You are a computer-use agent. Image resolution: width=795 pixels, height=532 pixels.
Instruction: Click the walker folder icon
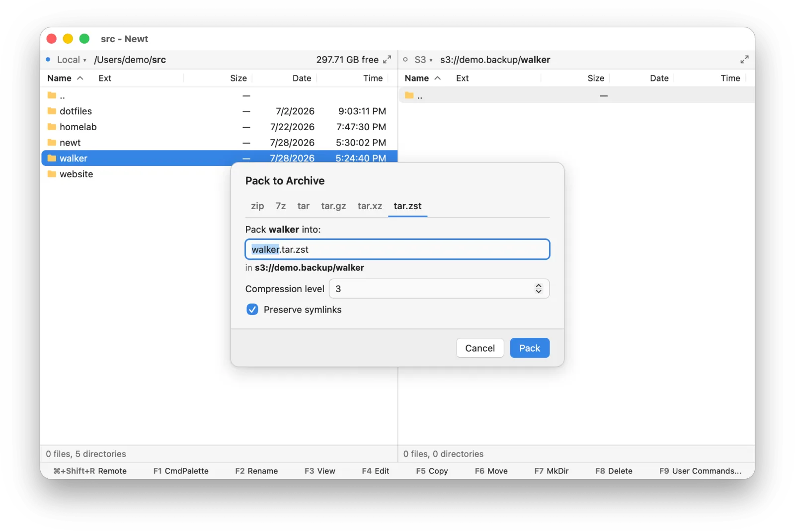point(52,158)
